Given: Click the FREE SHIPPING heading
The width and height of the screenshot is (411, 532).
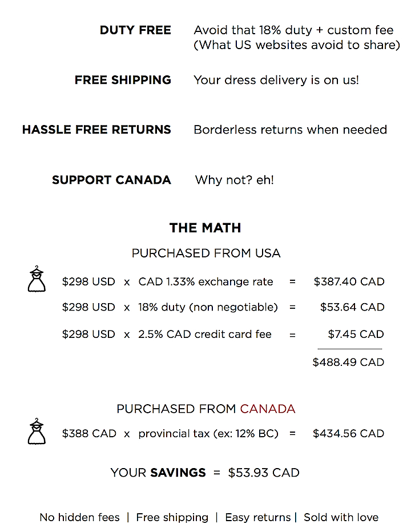Looking at the screenshot, I should coord(123,80).
